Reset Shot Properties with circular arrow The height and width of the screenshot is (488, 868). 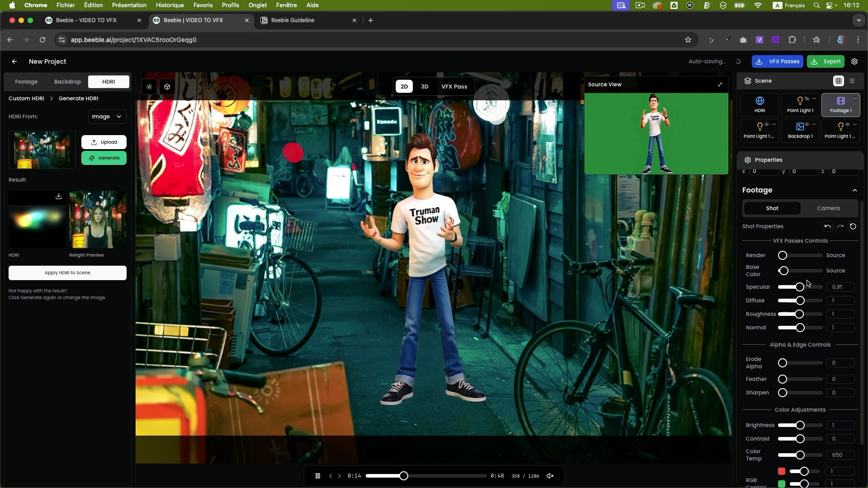pyautogui.click(x=853, y=226)
